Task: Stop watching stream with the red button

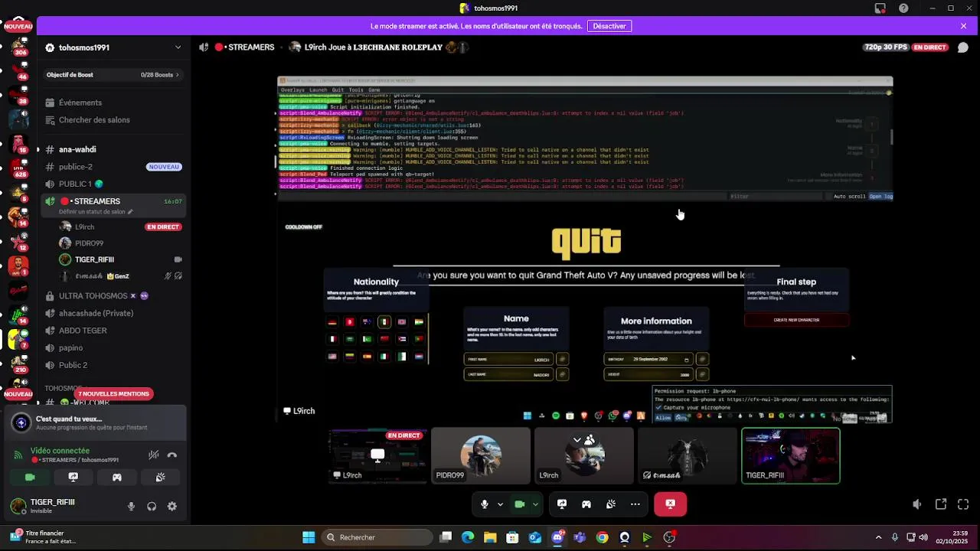Action: point(670,504)
